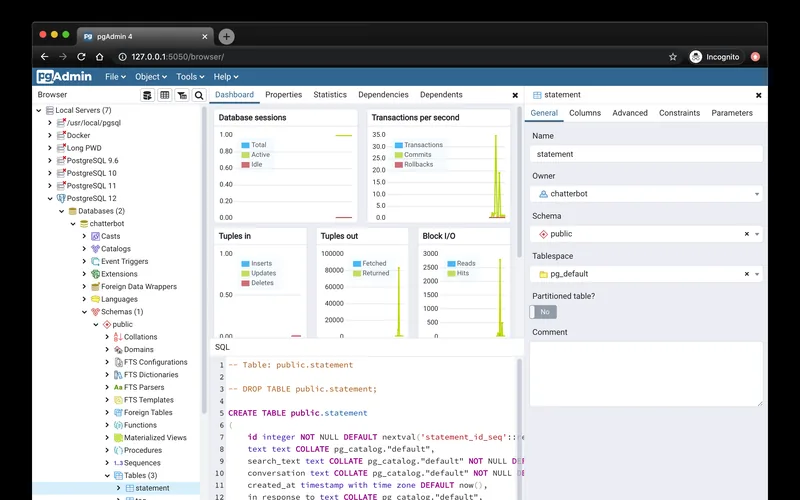Open the Constraints tab
This screenshot has width=800, height=500.
point(679,113)
